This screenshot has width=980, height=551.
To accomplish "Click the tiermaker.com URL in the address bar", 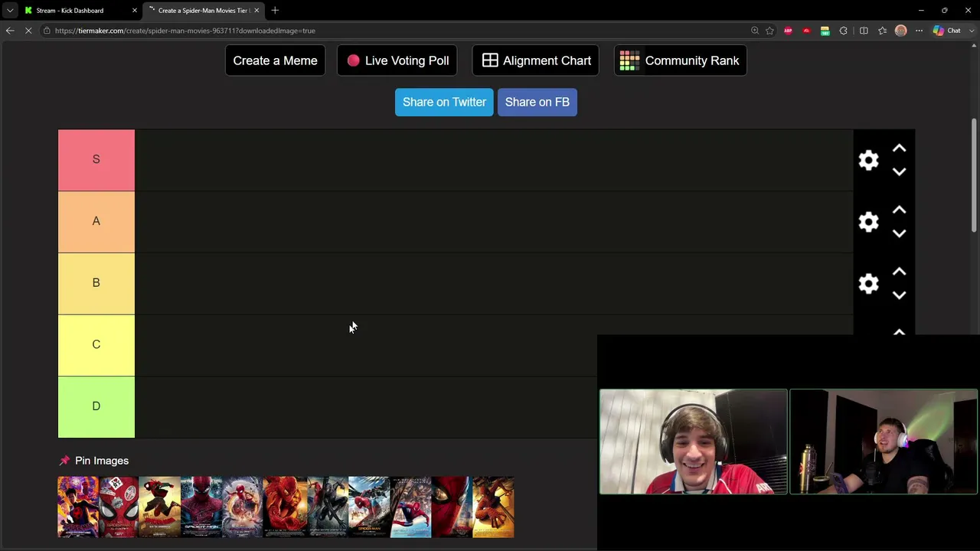I will tap(185, 31).
